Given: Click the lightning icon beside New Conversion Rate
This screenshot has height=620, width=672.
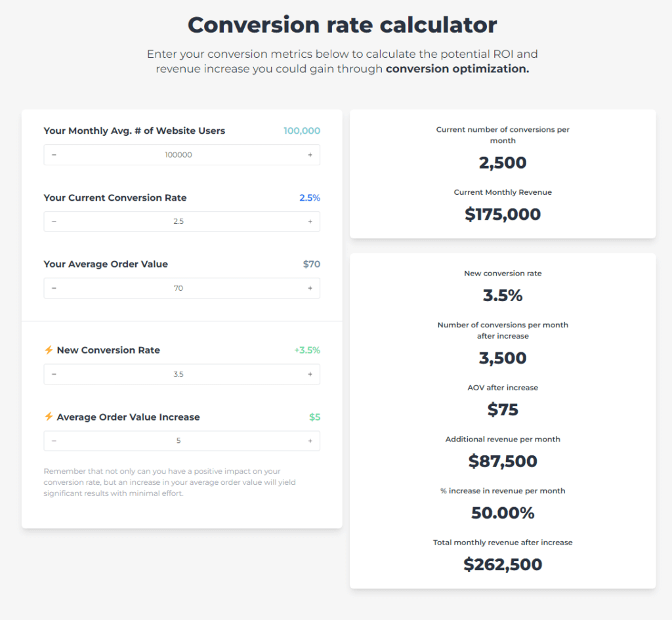Looking at the screenshot, I should coord(49,350).
